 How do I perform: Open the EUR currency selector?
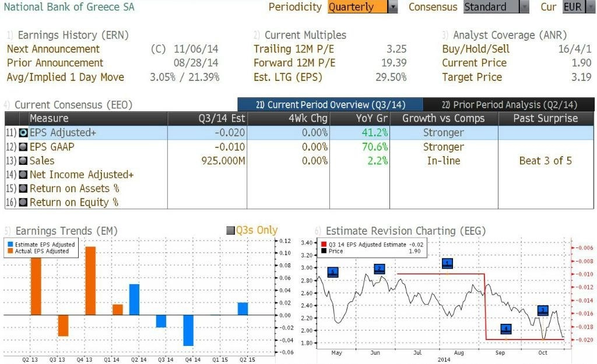point(578,7)
